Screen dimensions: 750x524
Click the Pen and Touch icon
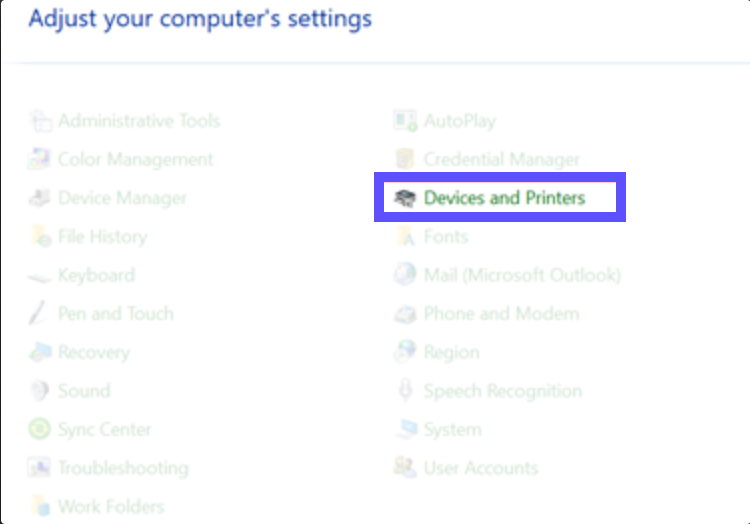(40, 314)
